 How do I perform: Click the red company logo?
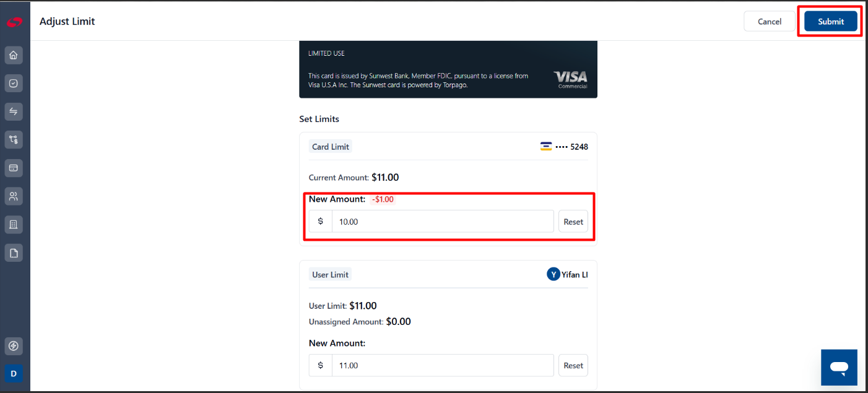[x=14, y=22]
